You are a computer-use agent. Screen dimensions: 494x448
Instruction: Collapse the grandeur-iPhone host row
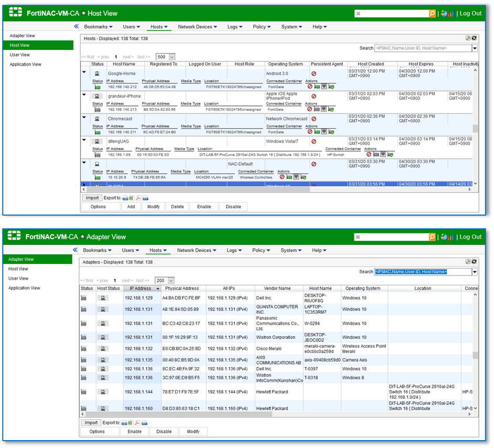pos(84,95)
